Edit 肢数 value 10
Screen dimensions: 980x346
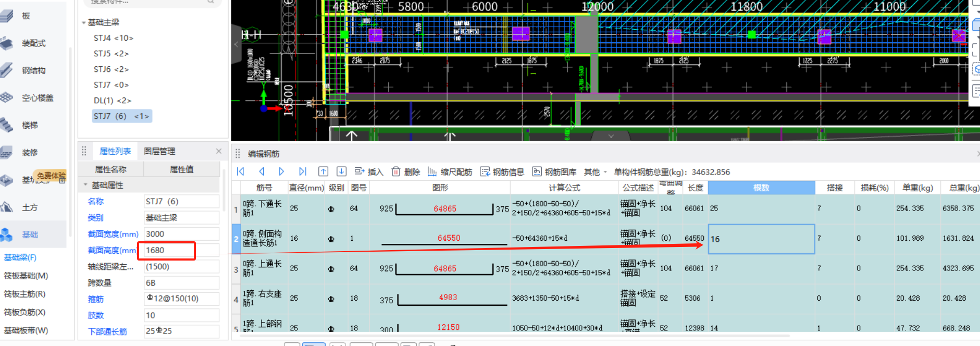tap(181, 315)
